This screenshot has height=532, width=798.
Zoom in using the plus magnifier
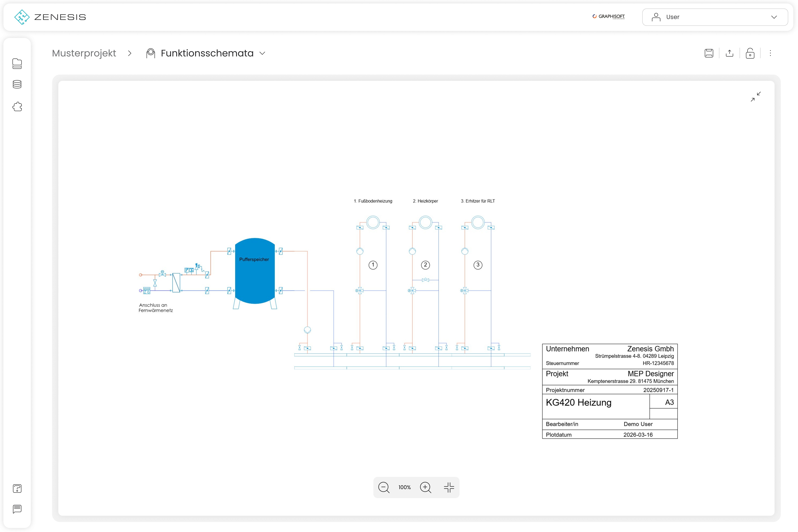click(x=425, y=488)
